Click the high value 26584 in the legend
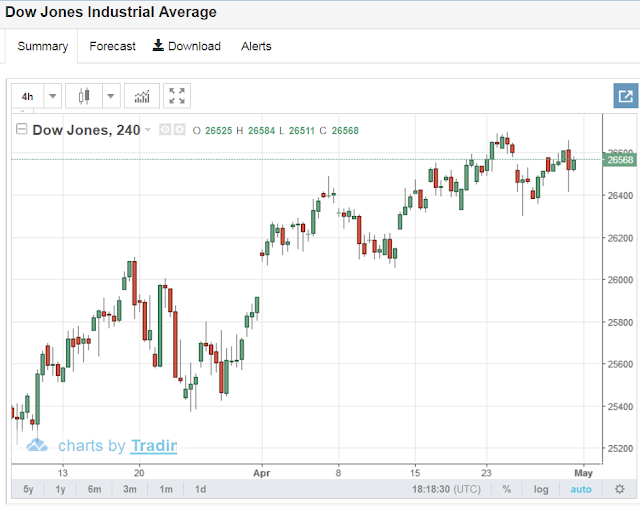 coord(261,131)
